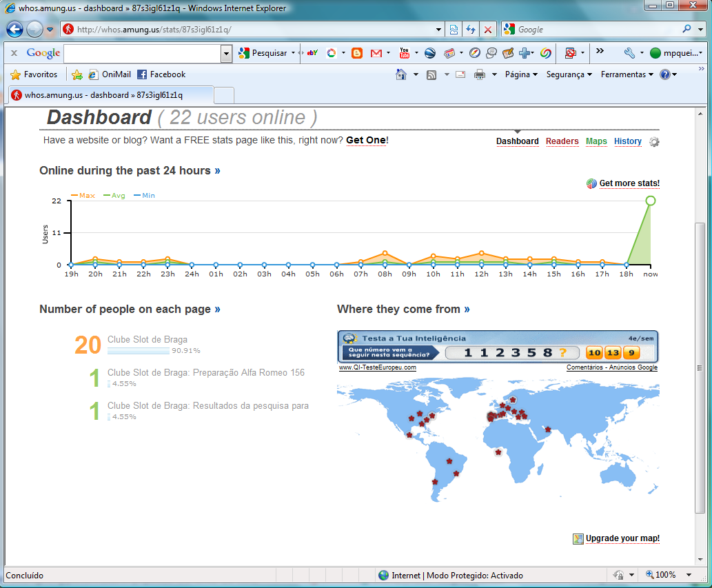Click the Print icon in the command bar

click(481, 74)
